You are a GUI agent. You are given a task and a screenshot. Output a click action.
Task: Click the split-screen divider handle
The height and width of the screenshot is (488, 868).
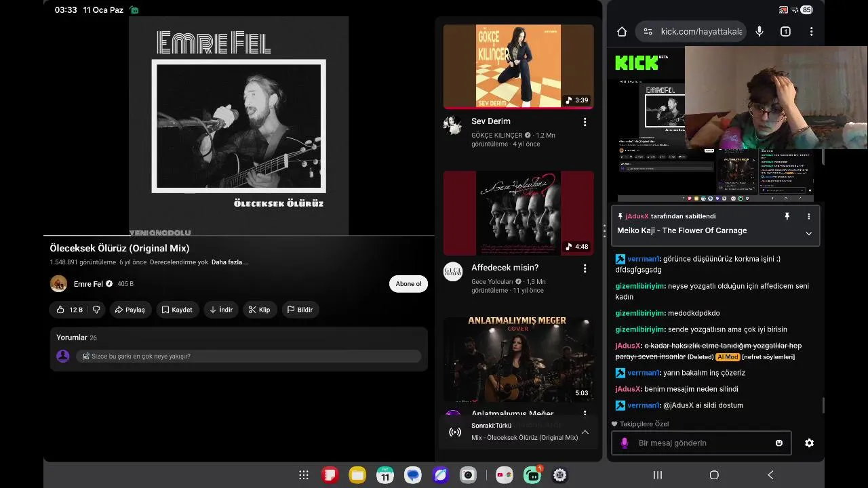tap(604, 231)
